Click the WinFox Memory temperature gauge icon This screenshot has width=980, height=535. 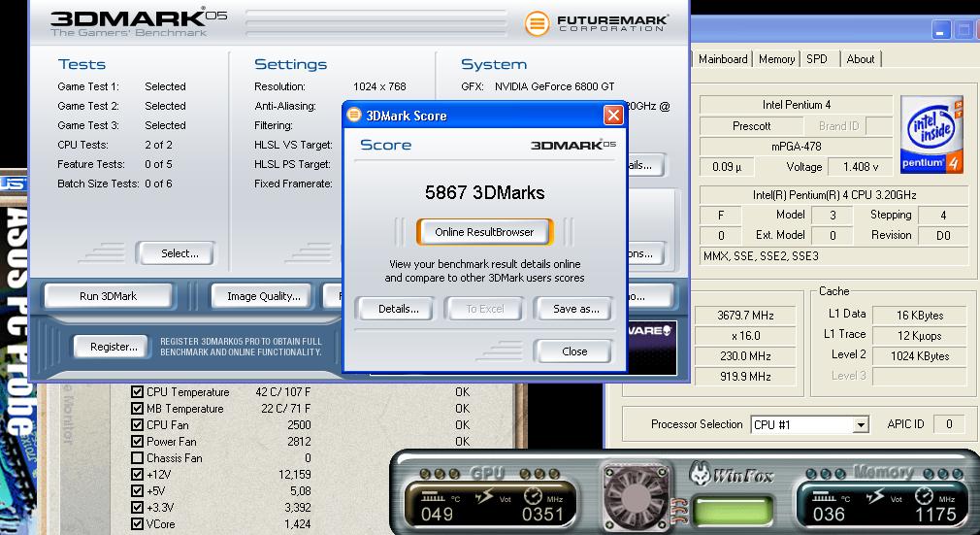click(825, 497)
